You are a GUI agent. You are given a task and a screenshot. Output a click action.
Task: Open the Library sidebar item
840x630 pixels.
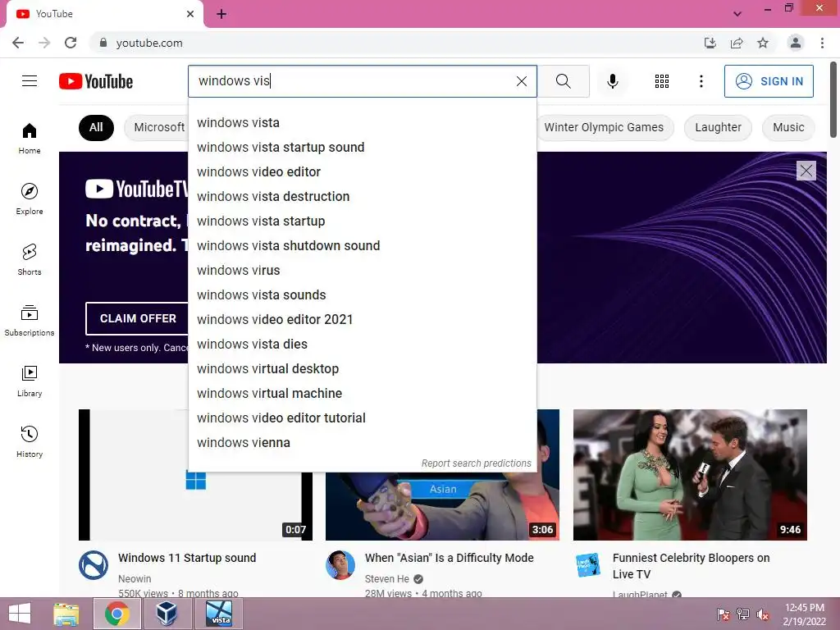[x=30, y=381]
